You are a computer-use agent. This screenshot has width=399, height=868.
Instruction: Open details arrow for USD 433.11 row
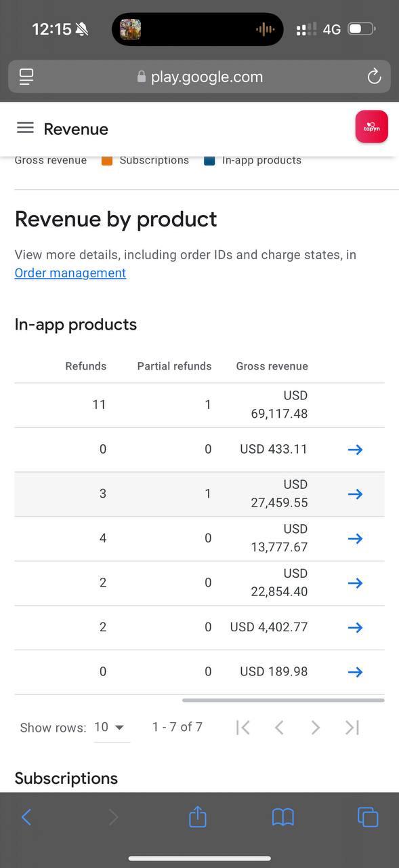coord(355,450)
